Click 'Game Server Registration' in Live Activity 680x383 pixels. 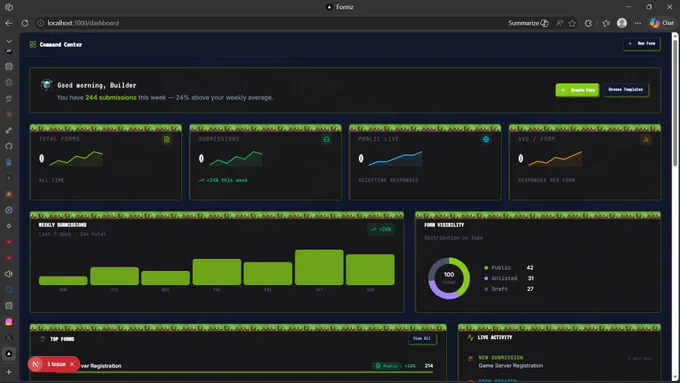(x=510, y=366)
